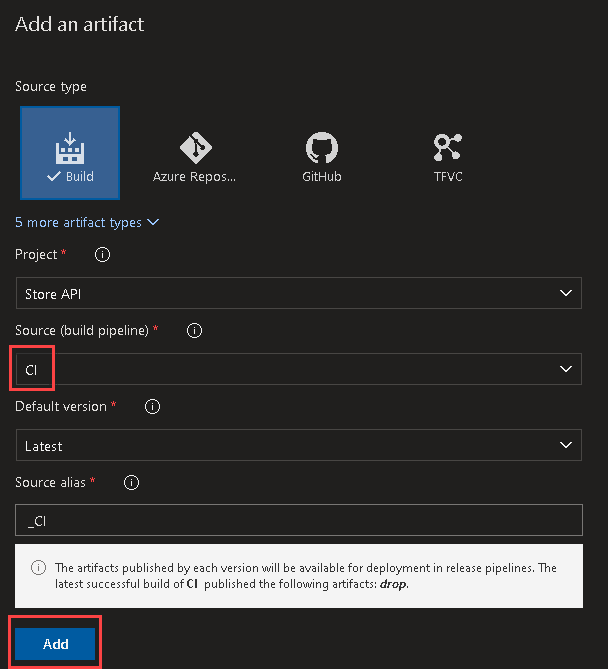The height and width of the screenshot is (669, 608).
Task: Show Default version info icon
Action: pyautogui.click(x=152, y=407)
